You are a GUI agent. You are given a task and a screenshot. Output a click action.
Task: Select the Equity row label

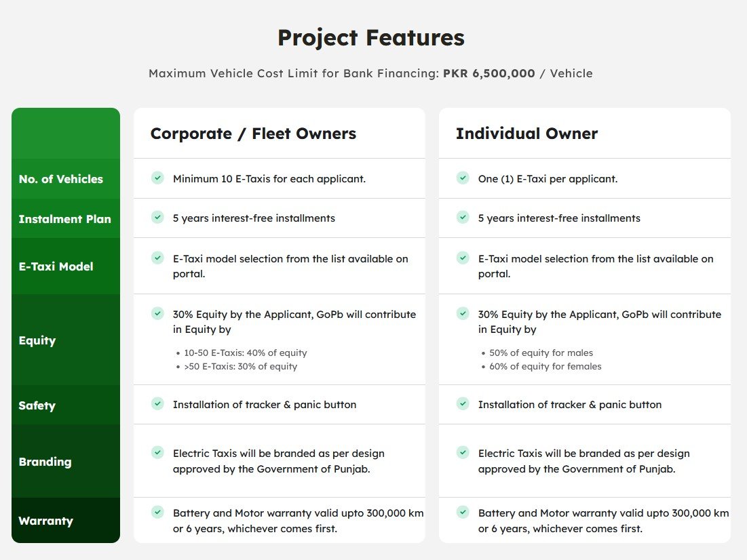[x=37, y=340]
